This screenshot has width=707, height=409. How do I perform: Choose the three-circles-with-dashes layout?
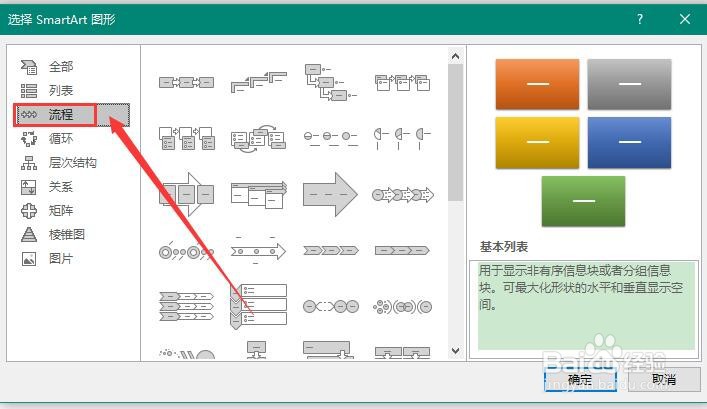(331, 138)
